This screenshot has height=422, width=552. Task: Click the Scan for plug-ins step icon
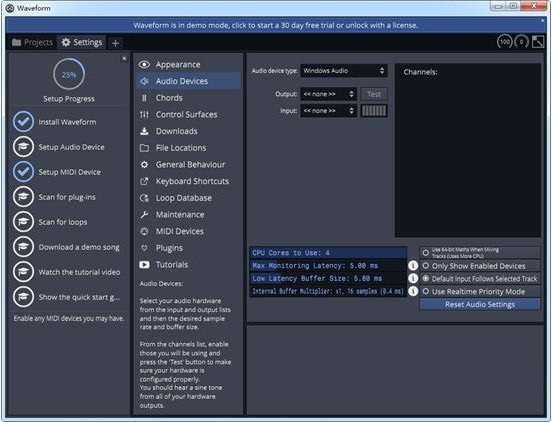coord(23,197)
